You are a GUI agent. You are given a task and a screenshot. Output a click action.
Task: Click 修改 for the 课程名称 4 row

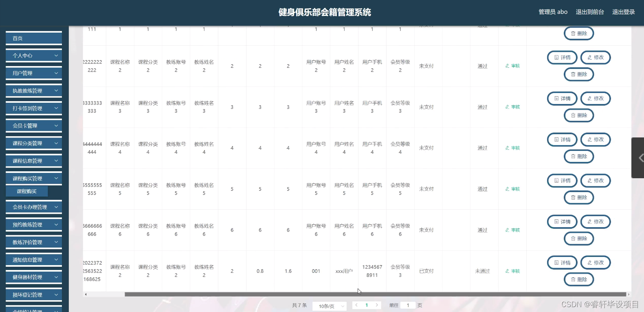tap(596, 139)
